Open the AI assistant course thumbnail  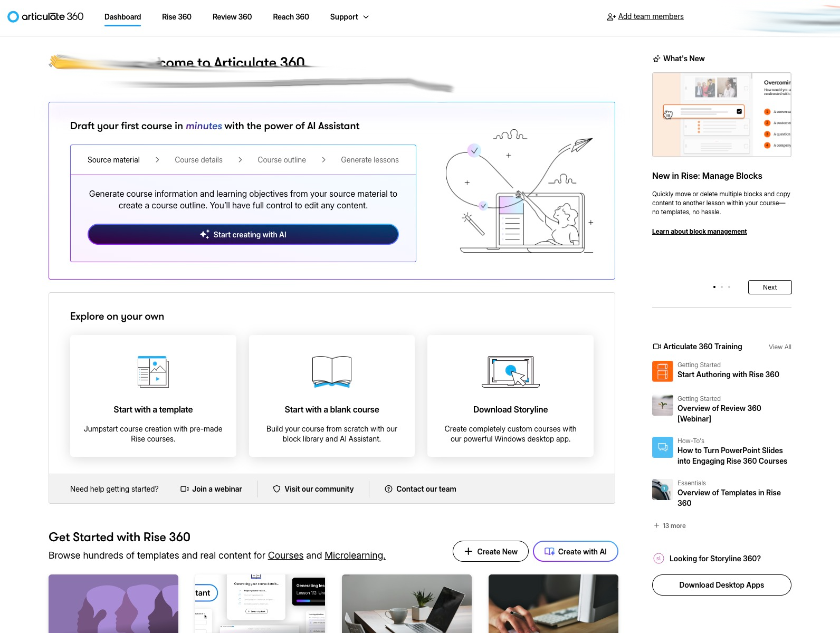260,603
